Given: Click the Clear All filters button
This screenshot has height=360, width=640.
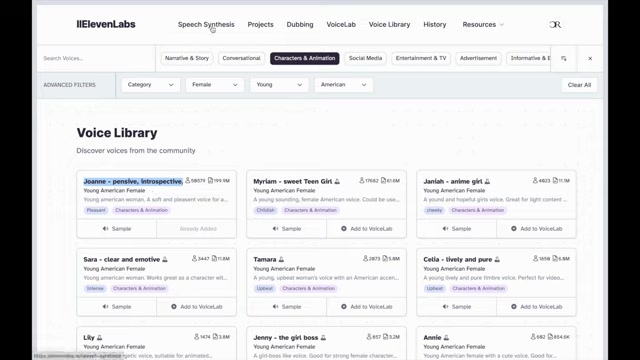Looking at the screenshot, I should (579, 85).
